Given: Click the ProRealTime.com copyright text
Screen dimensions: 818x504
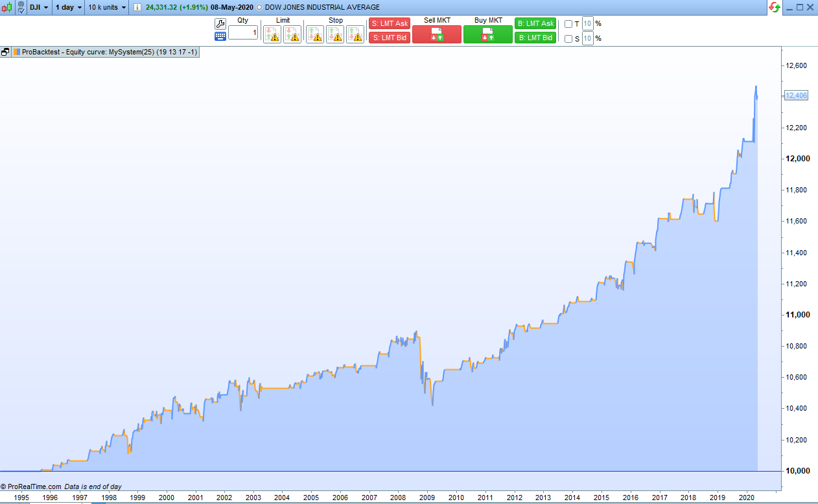Looking at the screenshot, I should coord(31,487).
